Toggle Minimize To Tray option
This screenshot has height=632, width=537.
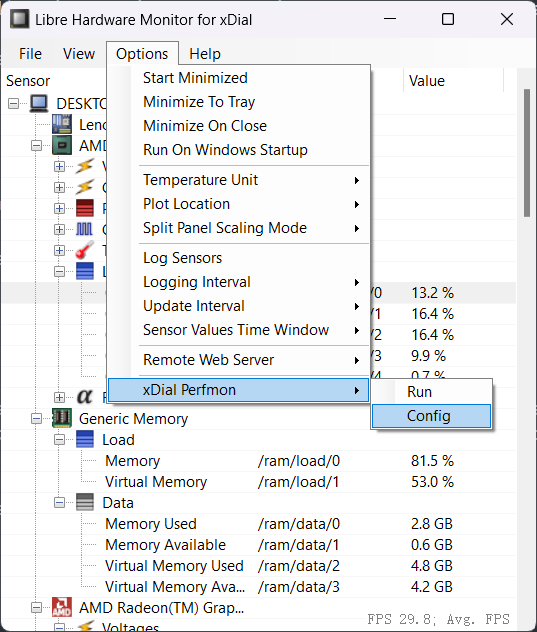(x=239, y=102)
